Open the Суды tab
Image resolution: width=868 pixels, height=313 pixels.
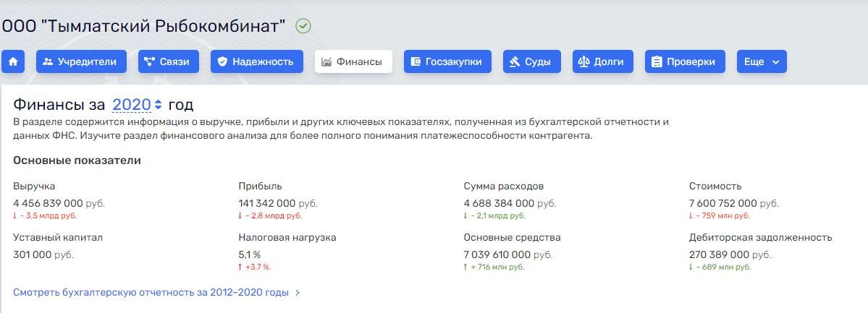tap(532, 61)
